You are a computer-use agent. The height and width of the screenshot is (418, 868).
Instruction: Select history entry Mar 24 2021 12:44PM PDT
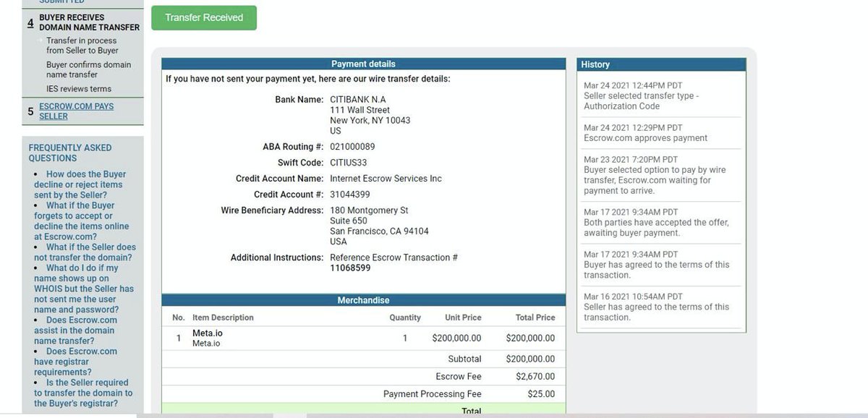tap(633, 85)
